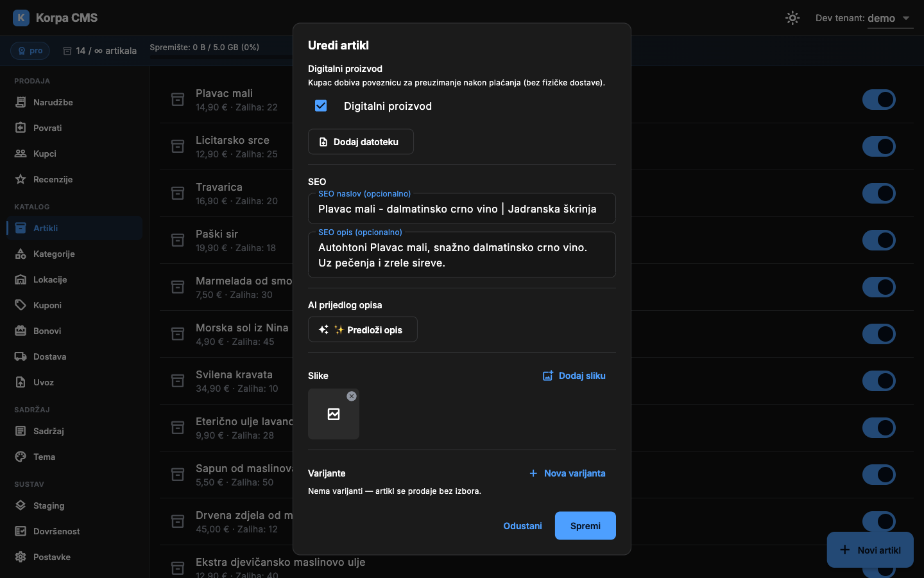The width and height of the screenshot is (924, 578).
Task: Click the Morska sol box icon
Action: click(178, 334)
